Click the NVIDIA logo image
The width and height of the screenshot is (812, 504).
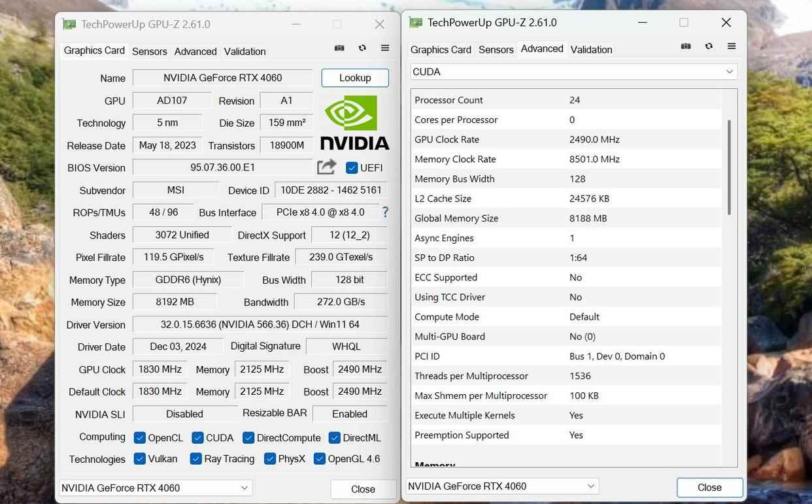tap(354, 123)
